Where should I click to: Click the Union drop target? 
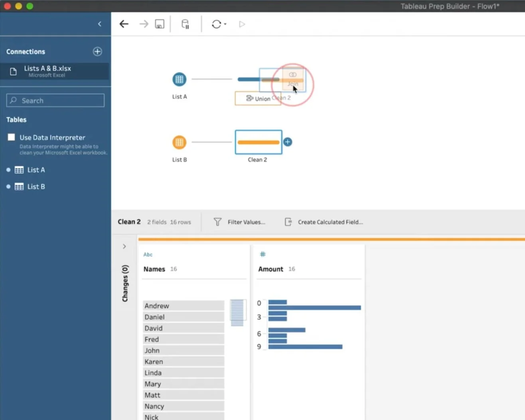(x=258, y=99)
